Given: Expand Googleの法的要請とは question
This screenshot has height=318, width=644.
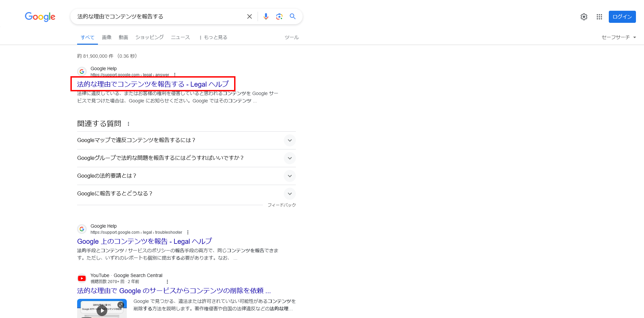Looking at the screenshot, I should [186, 176].
